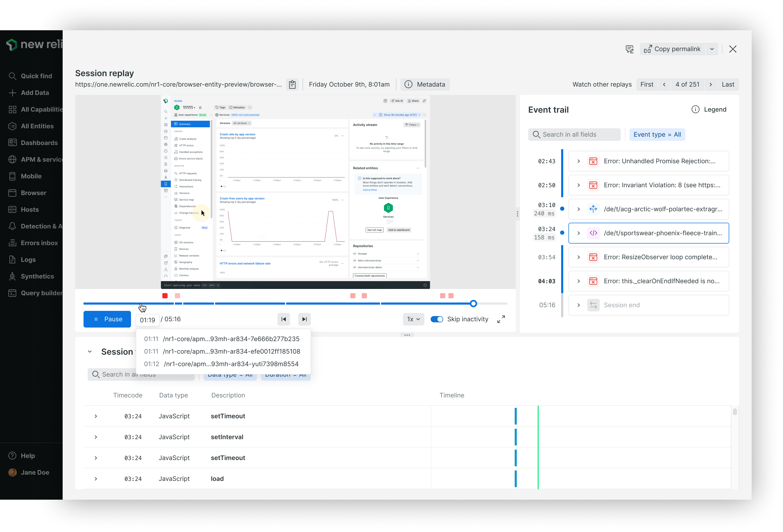Viewport: 783px width, 532px height.
Task: Open the Metadata panel
Action: pyautogui.click(x=425, y=84)
